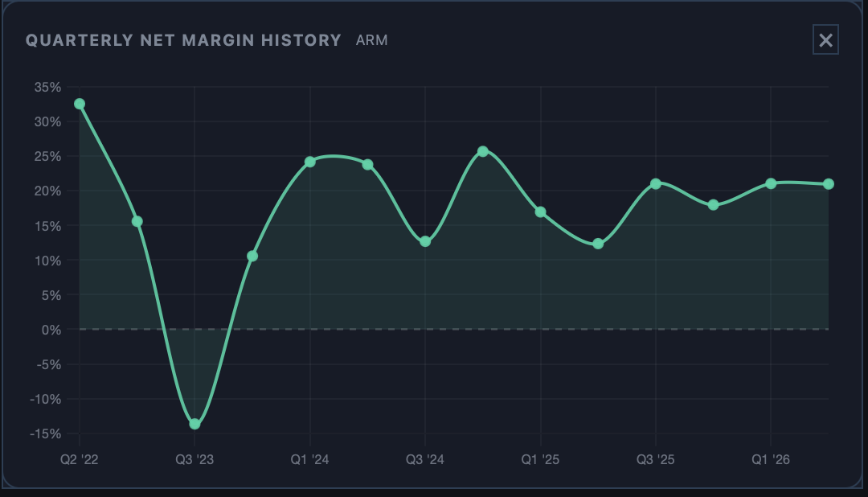Click the Q1 '25 x-axis label
The height and width of the screenshot is (497, 868).
pyautogui.click(x=540, y=459)
